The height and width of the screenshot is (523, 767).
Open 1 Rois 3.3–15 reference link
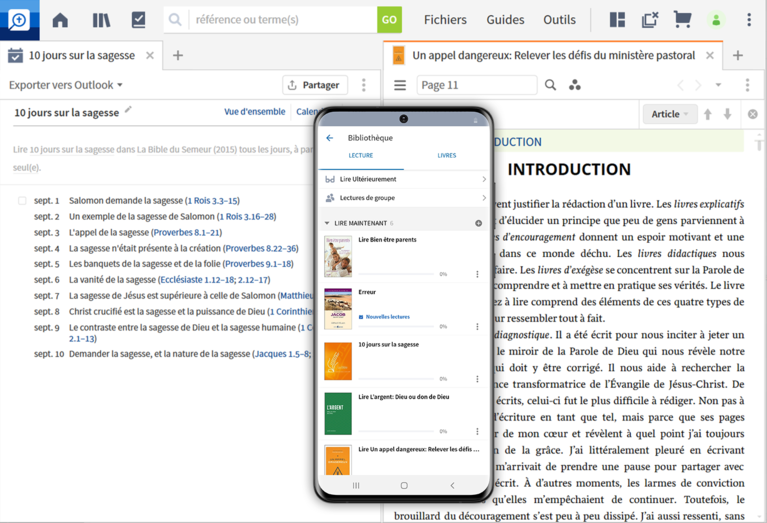tap(213, 201)
